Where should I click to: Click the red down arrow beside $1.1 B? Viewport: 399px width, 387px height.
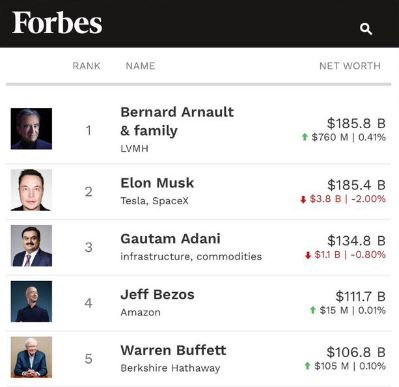pyautogui.click(x=308, y=255)
